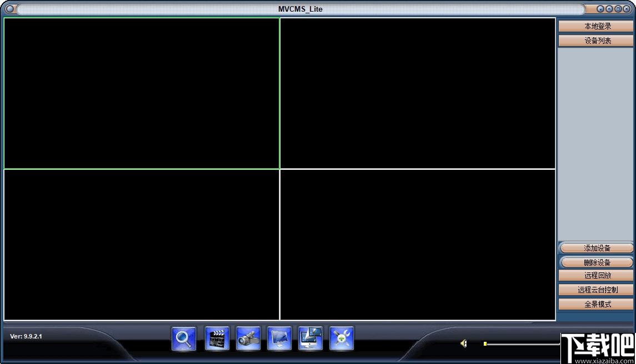Open 远程云台控制 remote PTZ control

(x=595, y=290)
